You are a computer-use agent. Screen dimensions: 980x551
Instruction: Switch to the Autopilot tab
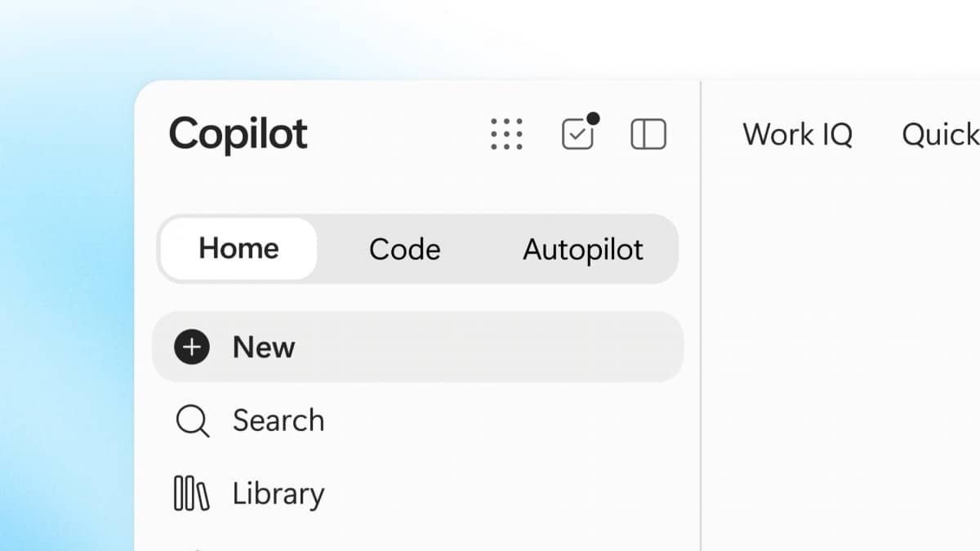583,249
